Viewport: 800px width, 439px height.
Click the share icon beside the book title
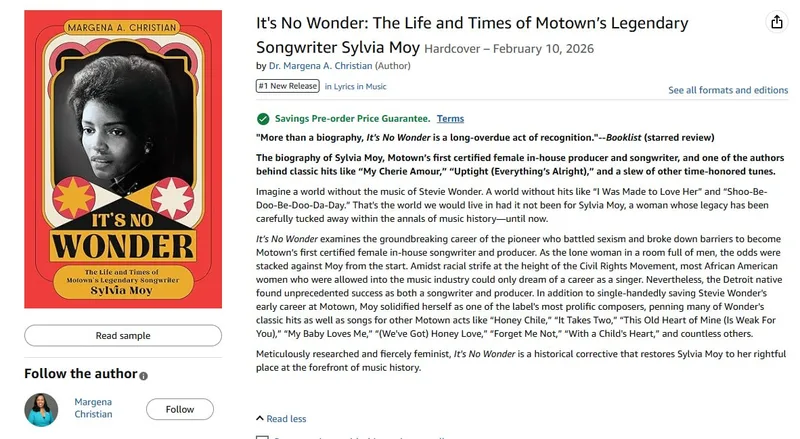pyautogui.click(x=777, y=22)
